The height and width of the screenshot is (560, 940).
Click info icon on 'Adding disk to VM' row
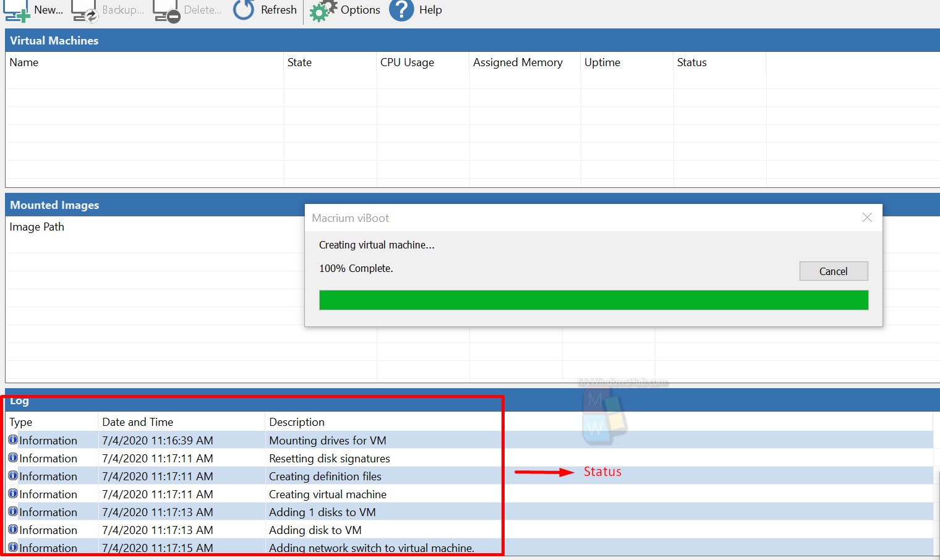pyautogui.click(x=13, y=529)
